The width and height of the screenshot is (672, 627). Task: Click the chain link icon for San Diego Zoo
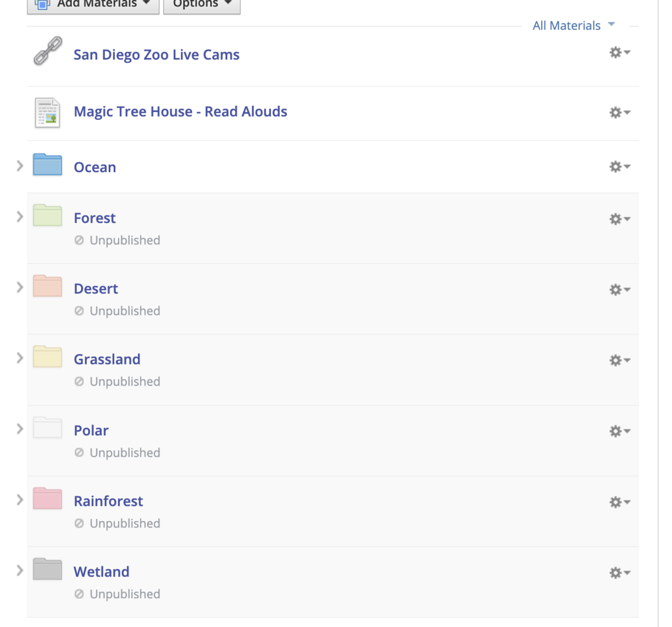tap(48, 51)
